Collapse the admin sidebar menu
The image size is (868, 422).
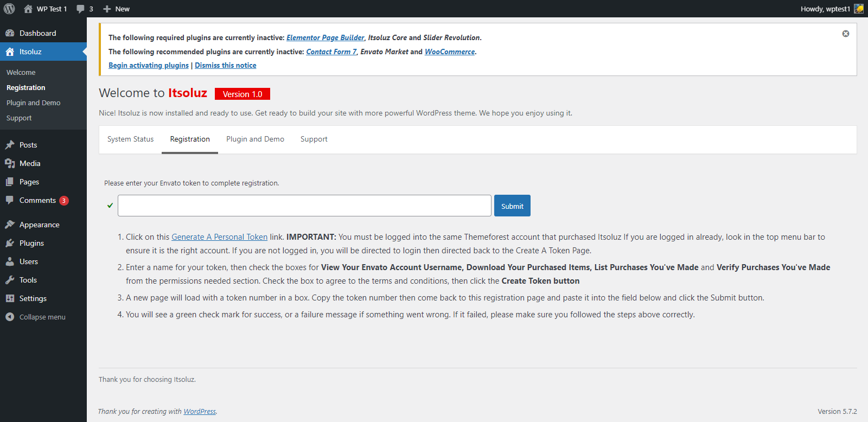[42, 317]
